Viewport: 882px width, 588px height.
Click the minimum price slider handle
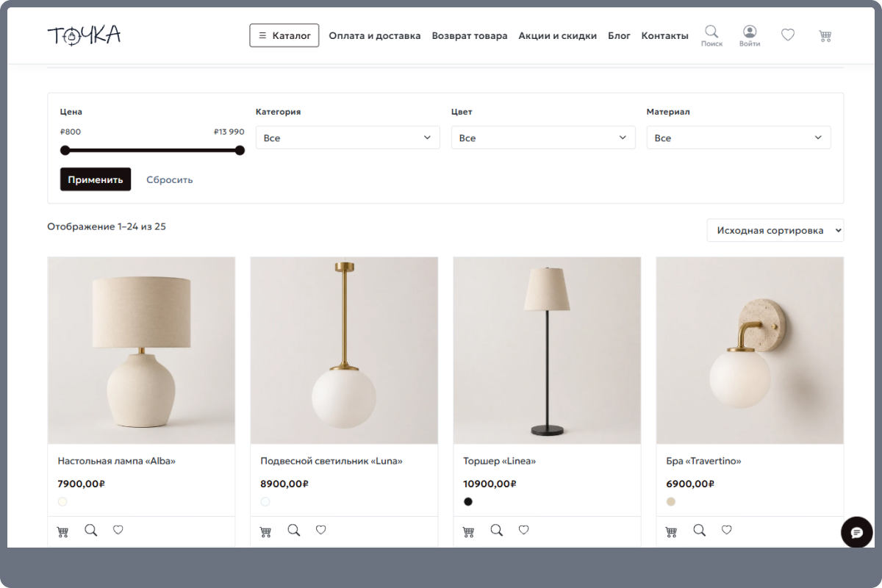pos(65,150)
